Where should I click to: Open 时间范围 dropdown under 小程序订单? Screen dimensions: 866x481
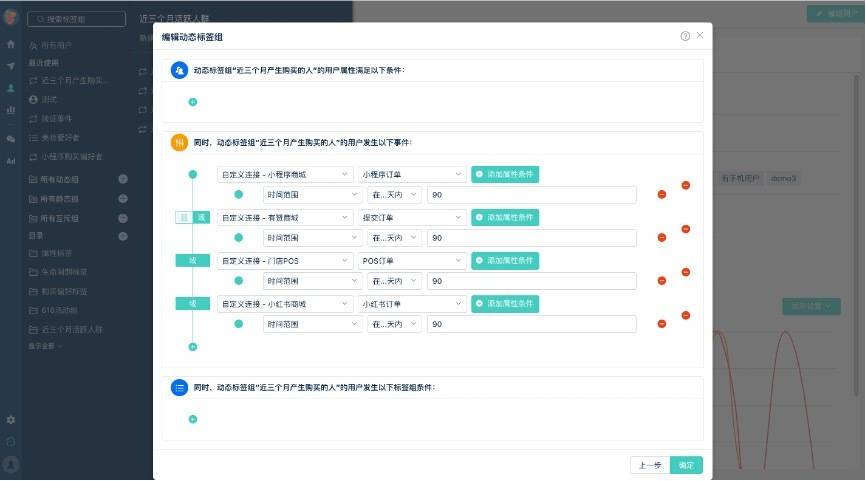coord(313,194)
